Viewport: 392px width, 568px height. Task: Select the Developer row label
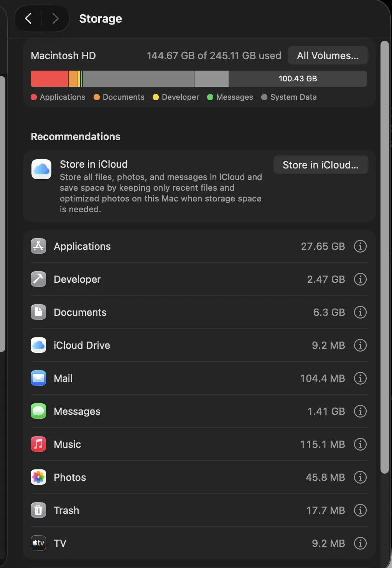(77, 279)
